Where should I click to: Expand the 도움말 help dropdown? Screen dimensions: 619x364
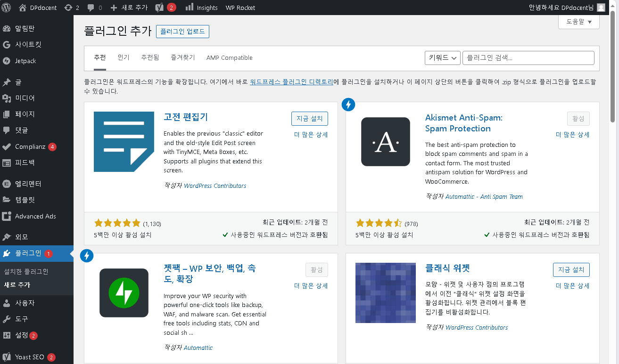(579, 22)
